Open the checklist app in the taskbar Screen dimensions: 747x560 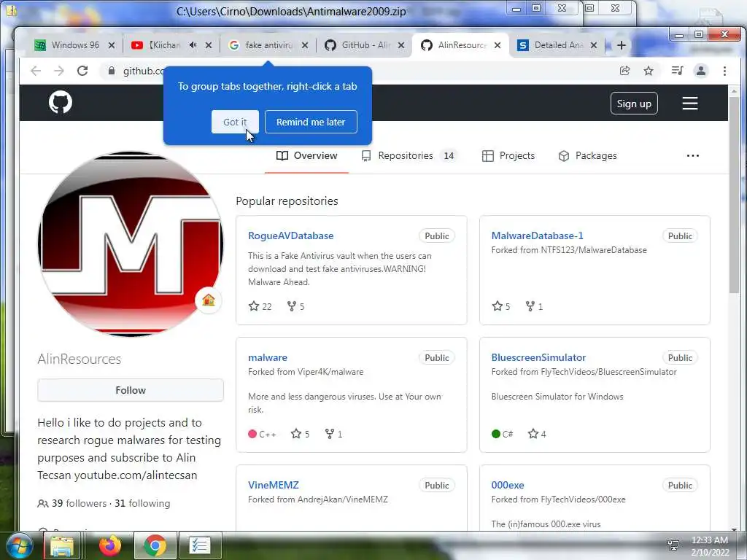[x=200, y=545]
